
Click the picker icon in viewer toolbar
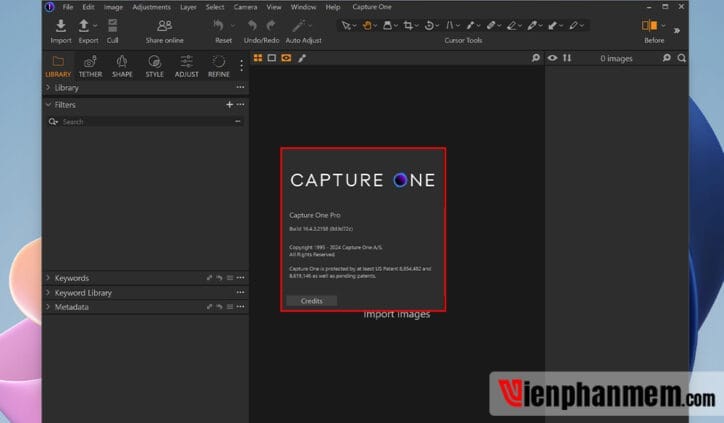(302, 58)
